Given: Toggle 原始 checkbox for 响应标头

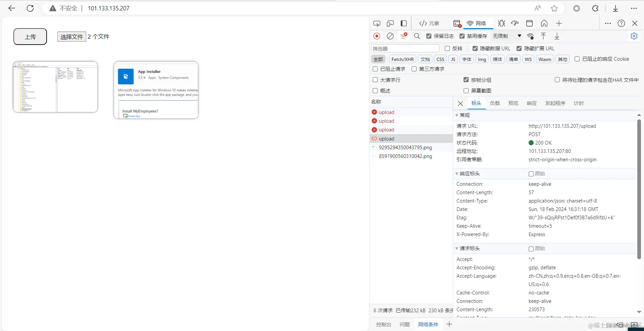Looking at the screenshot, I should click(531, 174).
